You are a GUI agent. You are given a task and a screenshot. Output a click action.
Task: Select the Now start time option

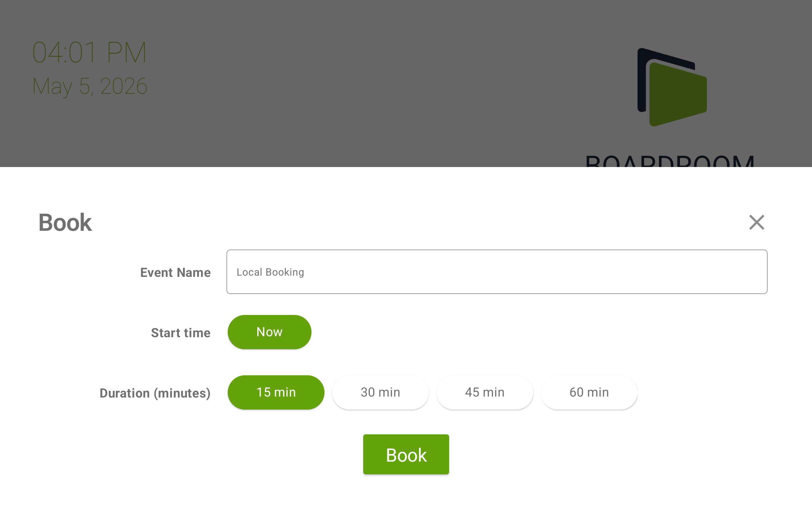pyautogui.click(x=269, y=332)
